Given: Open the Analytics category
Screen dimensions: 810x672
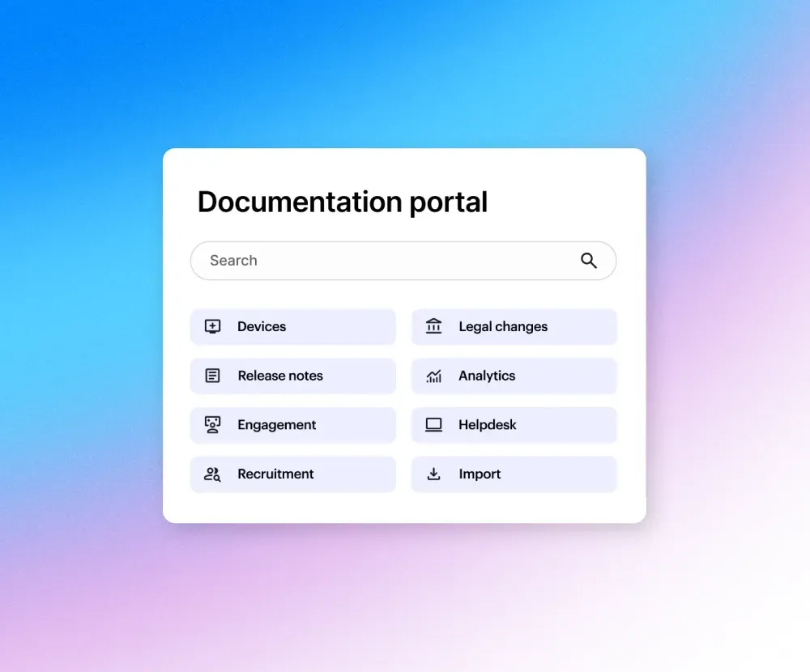Looking at the screenshot, I should pos(514,376).
